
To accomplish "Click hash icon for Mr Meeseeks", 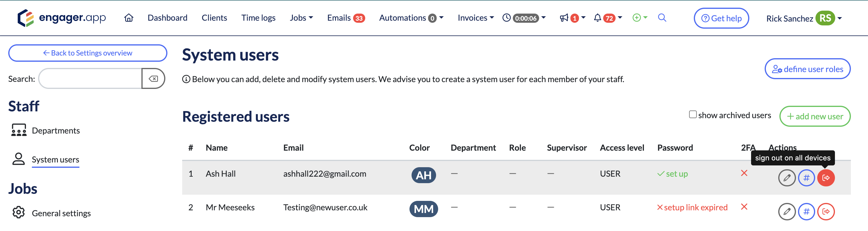I will [x=806, y=212].
